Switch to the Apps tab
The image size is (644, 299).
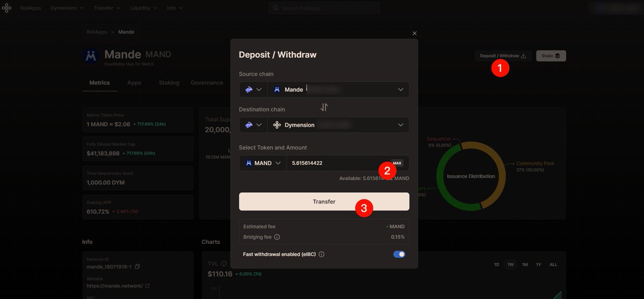tap(134, 83)
